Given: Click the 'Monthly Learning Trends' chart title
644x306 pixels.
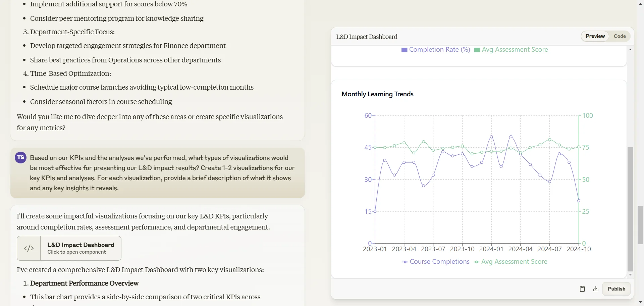Looking at the screenshot, I should (x=377, y=94).
